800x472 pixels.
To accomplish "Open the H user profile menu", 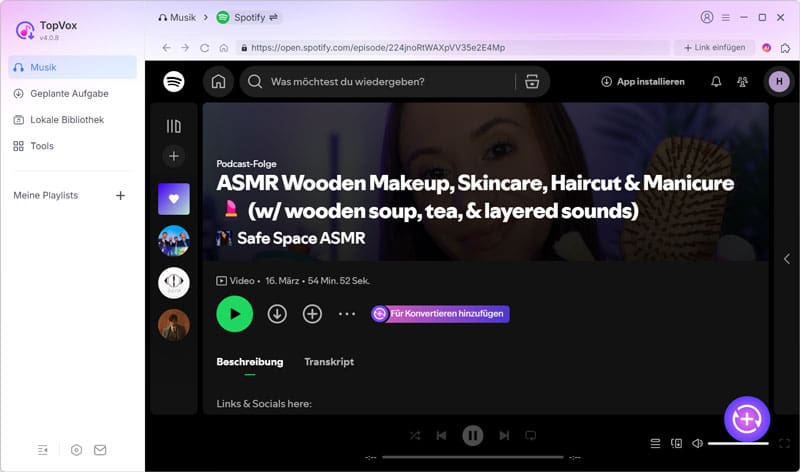I will pyautogui.click(x=779, y=82).
